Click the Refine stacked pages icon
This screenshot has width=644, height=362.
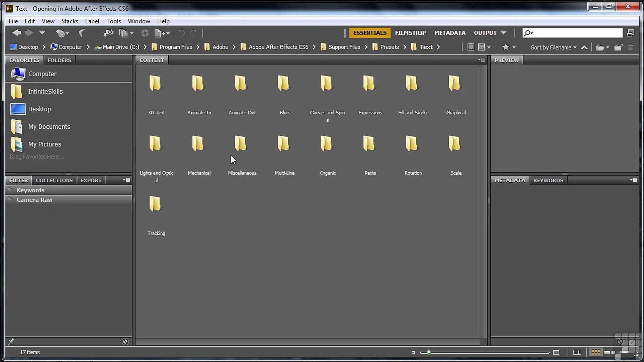coord(124,33)
